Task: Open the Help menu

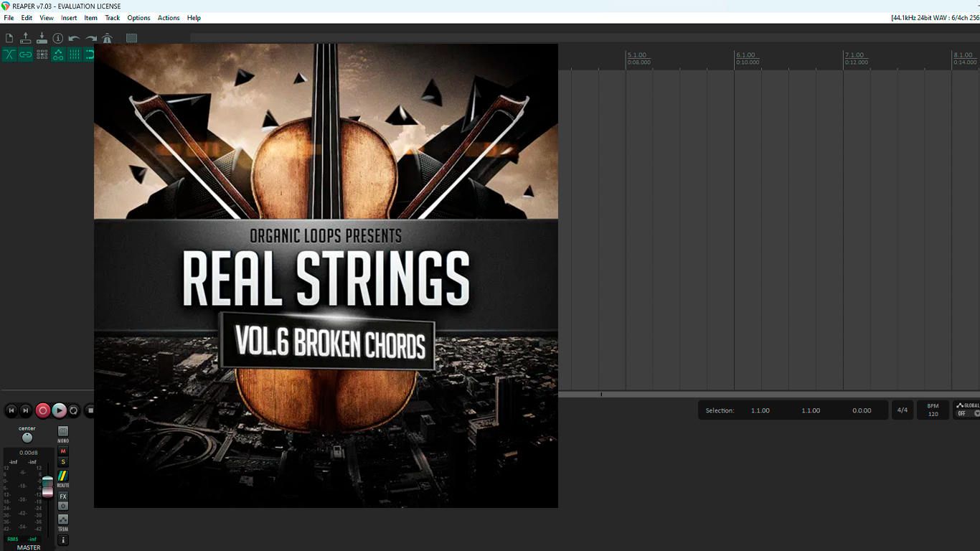Action: 194,18
